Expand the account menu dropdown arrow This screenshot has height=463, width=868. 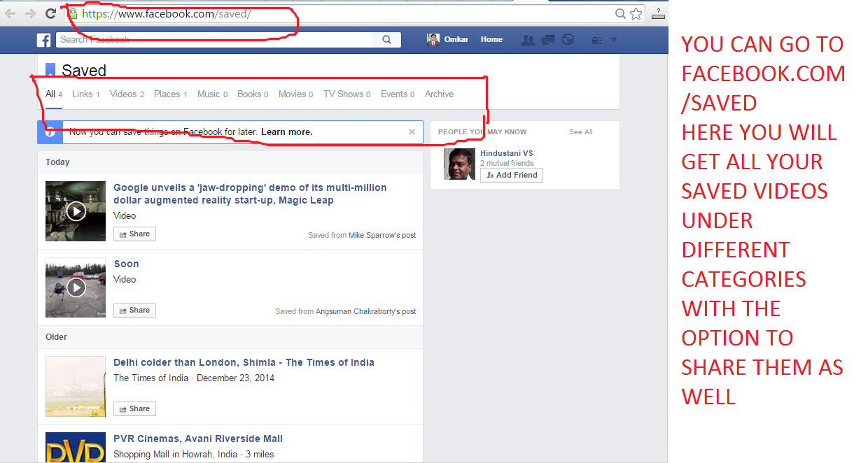tap(614, 40)
